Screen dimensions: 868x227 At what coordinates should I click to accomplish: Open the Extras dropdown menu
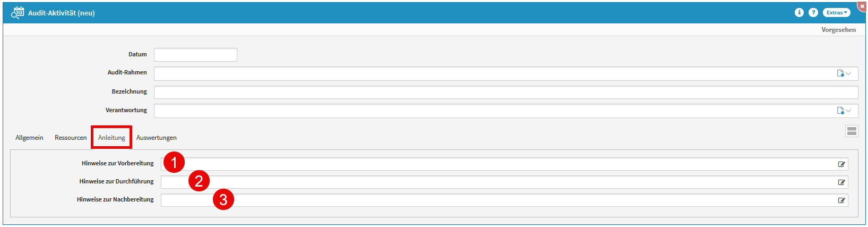click(836, 13)
